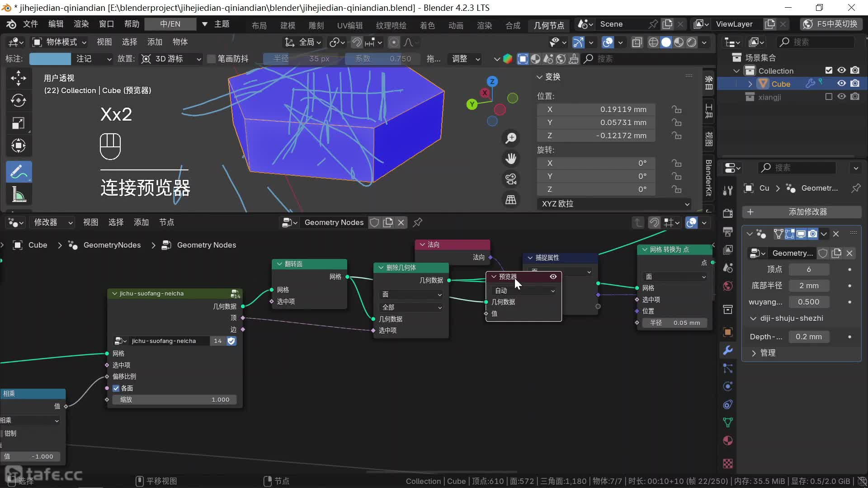Switch to the 着色 workspace tab
This screenshot has height=488, width=868.
tap(427, 25)
